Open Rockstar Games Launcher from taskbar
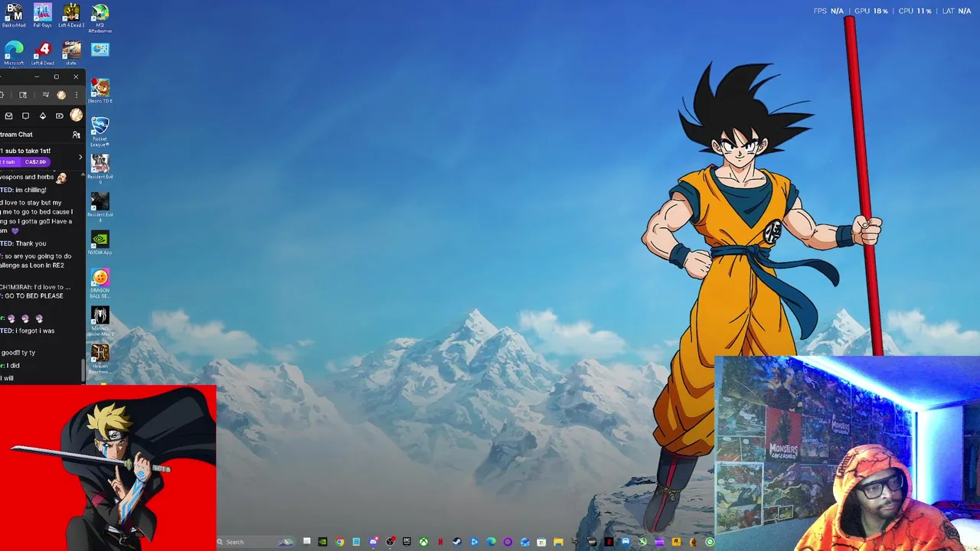The width and height of the screenshot is (980, 551). click(675, 542)
